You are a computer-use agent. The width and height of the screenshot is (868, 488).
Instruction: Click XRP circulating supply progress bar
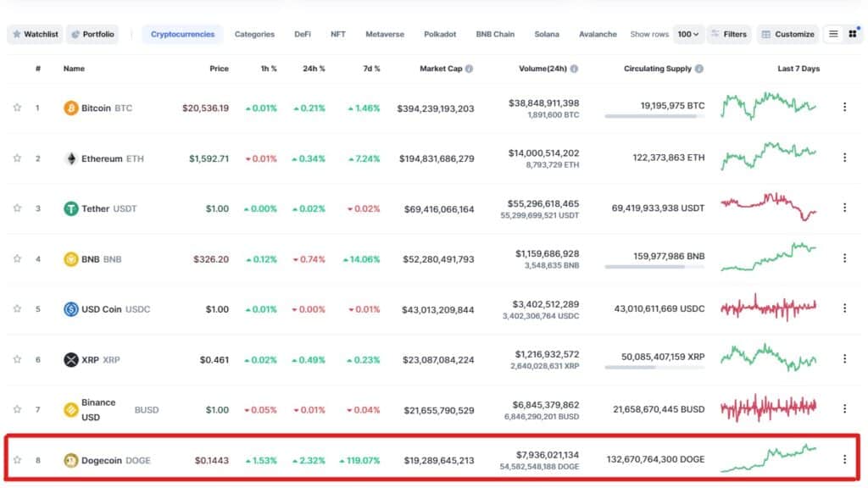pyautogui.click(x=654, y=368)
